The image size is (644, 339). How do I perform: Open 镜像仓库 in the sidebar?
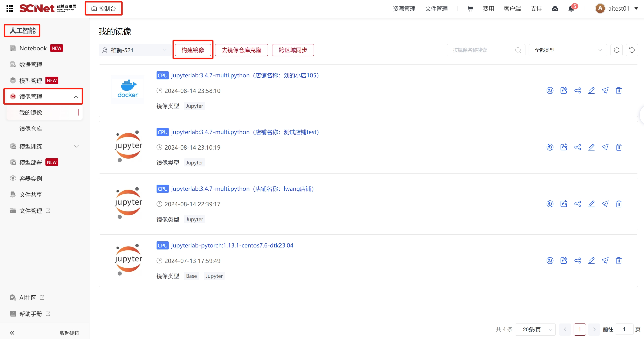[31, 129]
